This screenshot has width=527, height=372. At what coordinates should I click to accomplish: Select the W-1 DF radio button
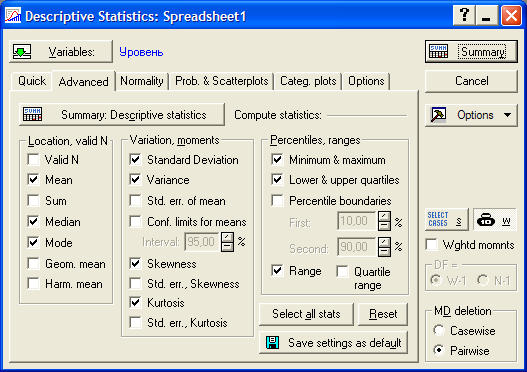pos(436,280)
